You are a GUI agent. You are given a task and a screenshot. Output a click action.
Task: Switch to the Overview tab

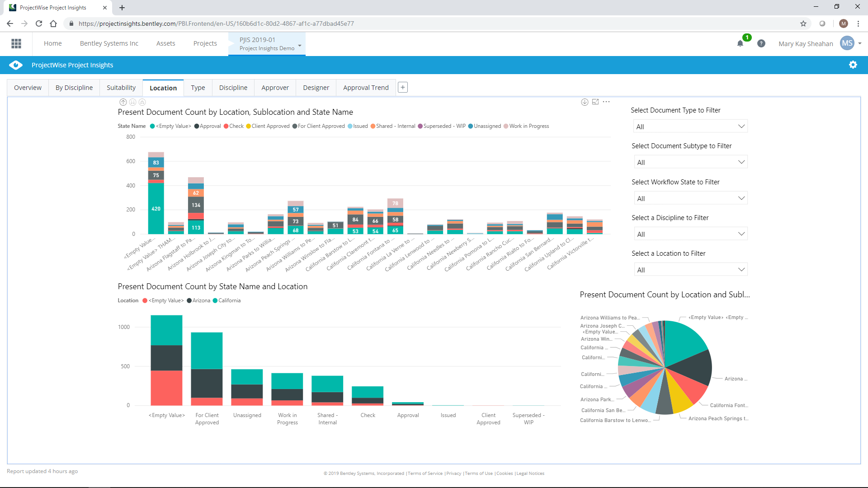click(x=28, y=88)
